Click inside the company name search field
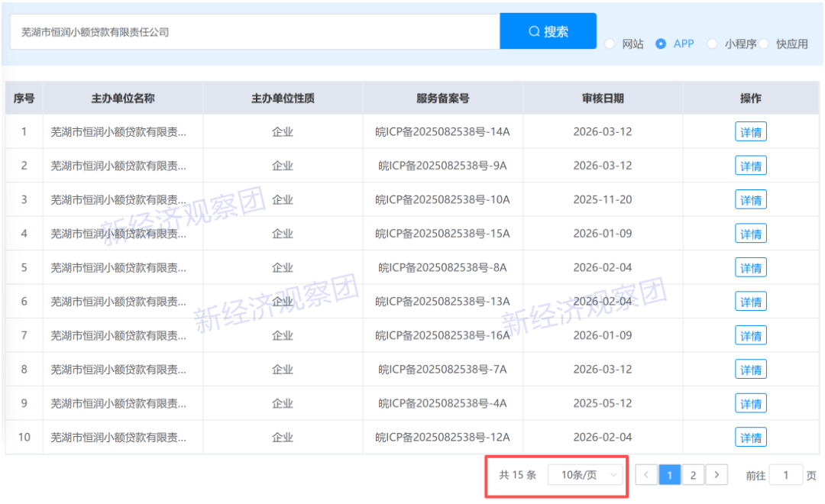This screenshot has height=504, width=825. coord(252,31)
